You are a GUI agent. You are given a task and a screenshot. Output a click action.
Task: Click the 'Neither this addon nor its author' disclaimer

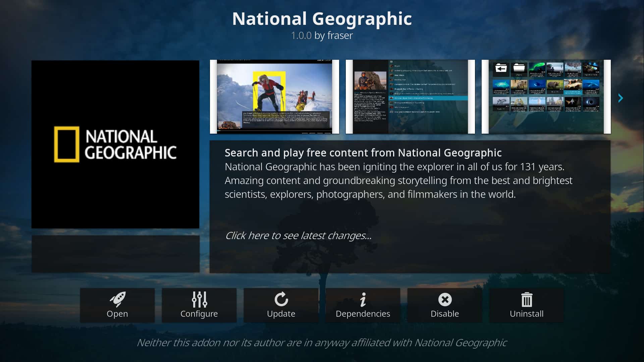[x=322, y=343]
